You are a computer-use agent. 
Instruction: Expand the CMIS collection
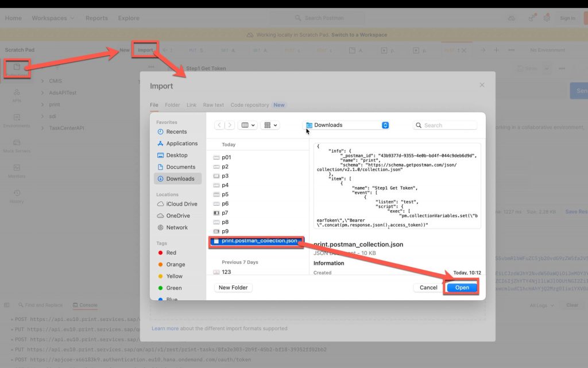point(42,81)
